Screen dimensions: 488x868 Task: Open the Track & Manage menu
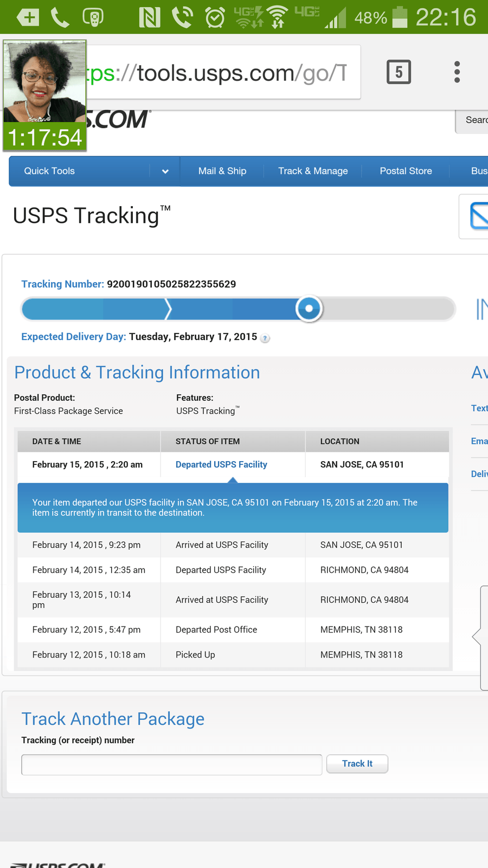(x=313, y=171)
